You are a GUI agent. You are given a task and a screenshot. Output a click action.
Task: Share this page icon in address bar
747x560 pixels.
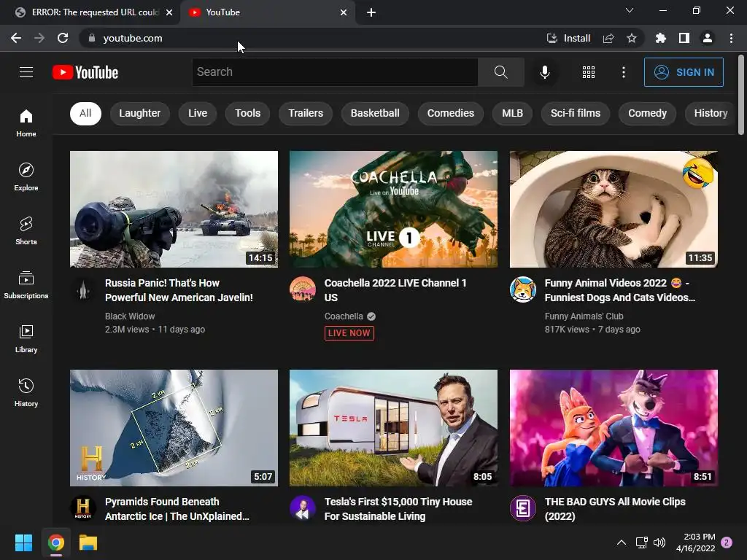coord(608,38)
